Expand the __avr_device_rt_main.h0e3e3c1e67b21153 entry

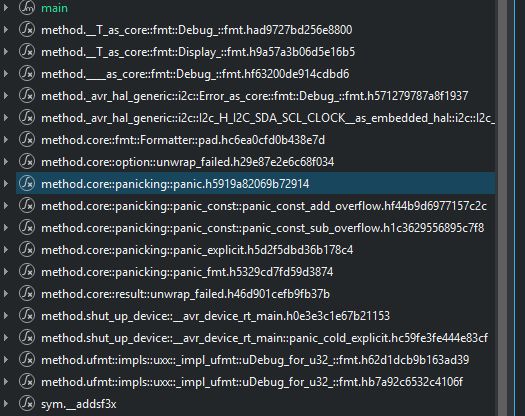6,316
